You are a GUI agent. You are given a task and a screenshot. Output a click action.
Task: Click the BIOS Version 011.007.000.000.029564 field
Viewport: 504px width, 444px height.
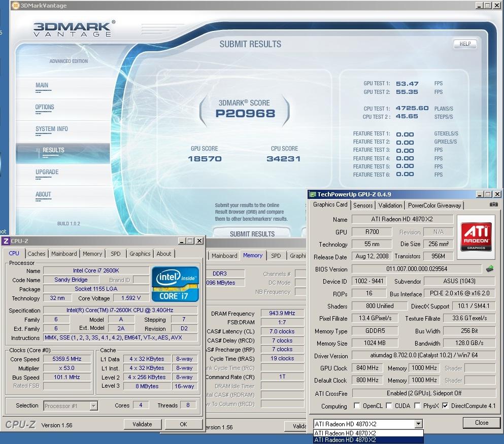pos(417,269)
